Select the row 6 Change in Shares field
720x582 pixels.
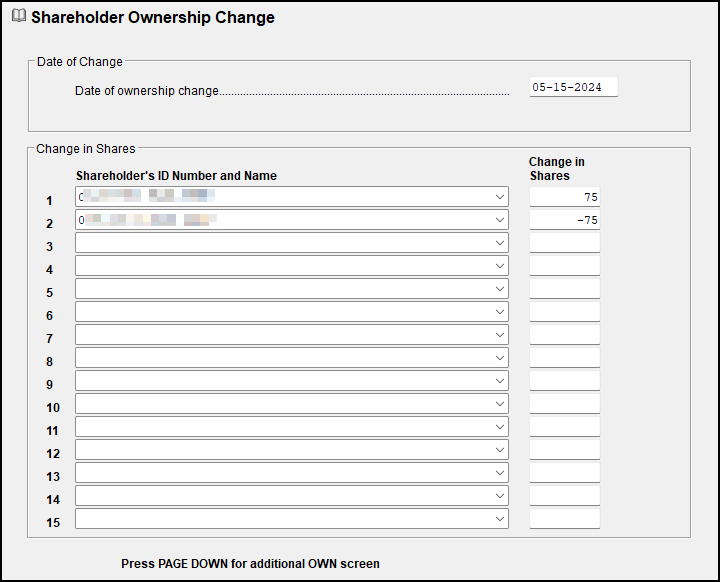564,312
